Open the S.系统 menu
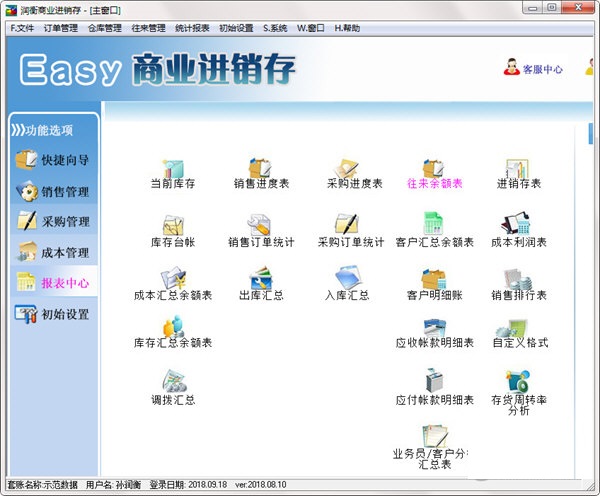 tap(275, 28)
